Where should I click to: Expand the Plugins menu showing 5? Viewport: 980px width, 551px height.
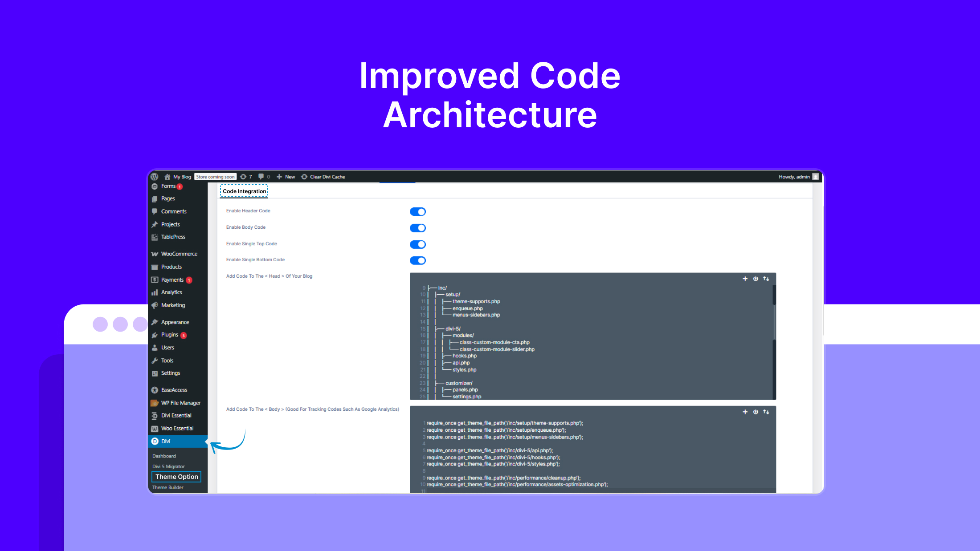coord(169,335)
